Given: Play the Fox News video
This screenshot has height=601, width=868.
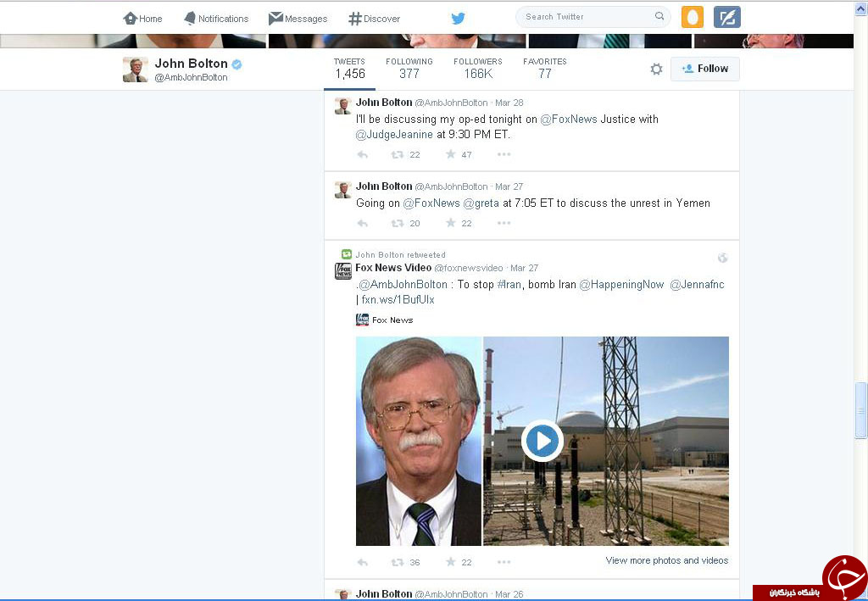Looking at the screenshot, I should tap(542, 441).
